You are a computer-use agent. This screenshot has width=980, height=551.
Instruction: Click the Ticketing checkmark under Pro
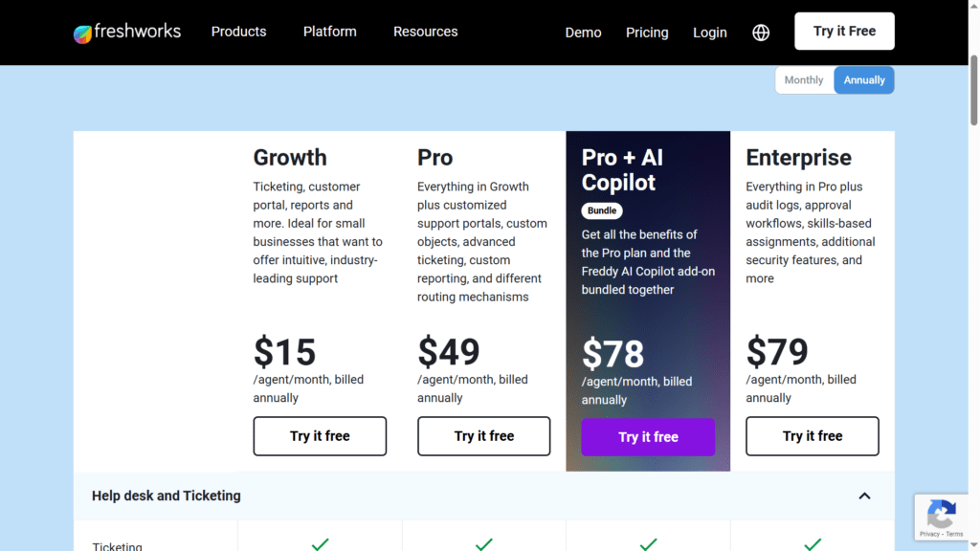click(483, 544)
